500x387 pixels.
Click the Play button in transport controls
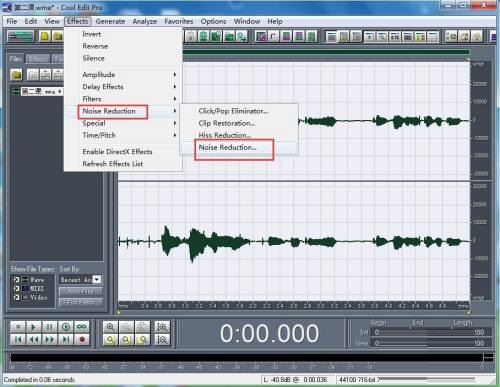click(x=33, y=327)
